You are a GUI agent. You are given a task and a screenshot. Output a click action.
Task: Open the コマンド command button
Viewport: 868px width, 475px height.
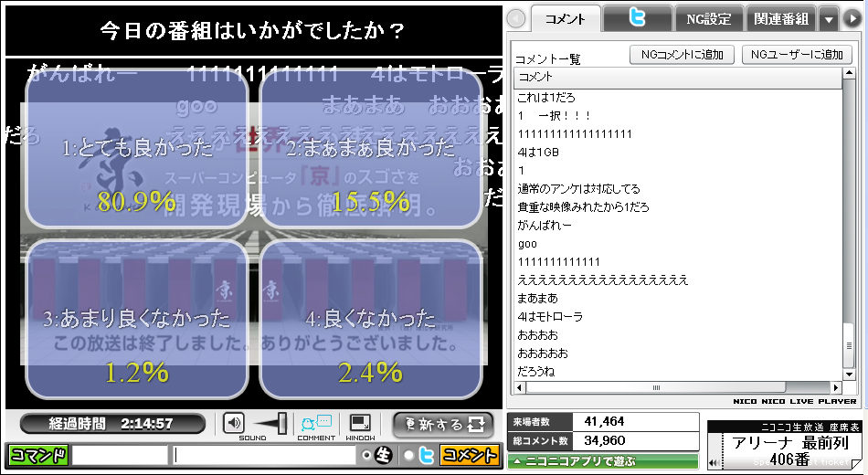click(38, 455)
